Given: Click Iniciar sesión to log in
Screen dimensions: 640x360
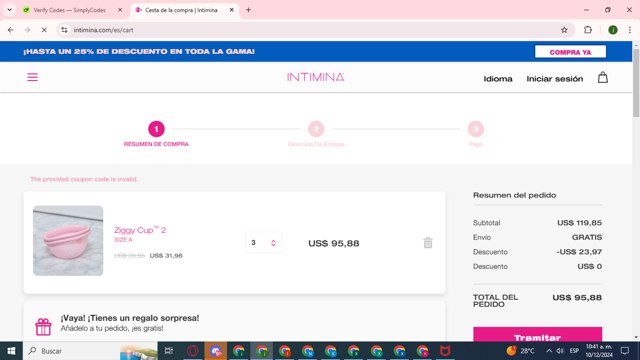Looking at the screenshot, I should [554, 79].
